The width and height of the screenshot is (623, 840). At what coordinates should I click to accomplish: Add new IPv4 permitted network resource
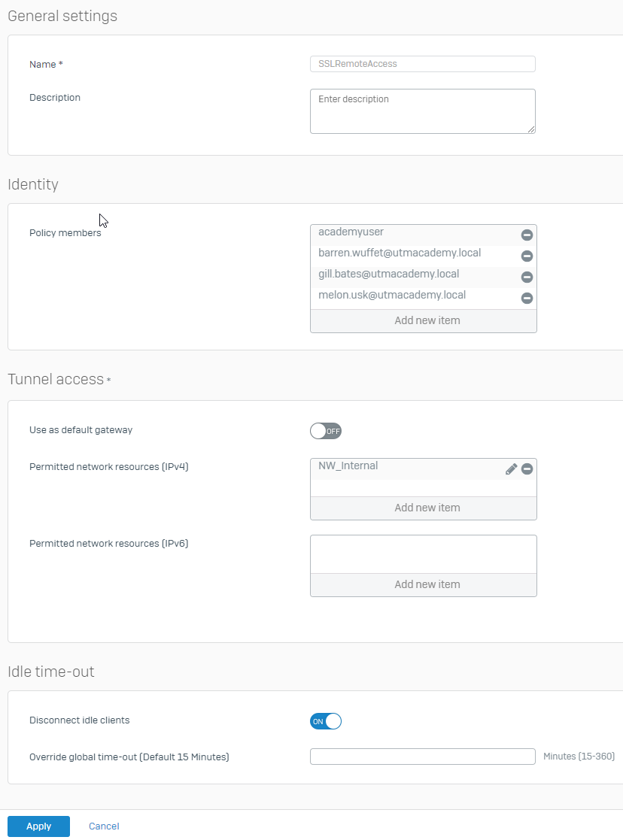427,507
